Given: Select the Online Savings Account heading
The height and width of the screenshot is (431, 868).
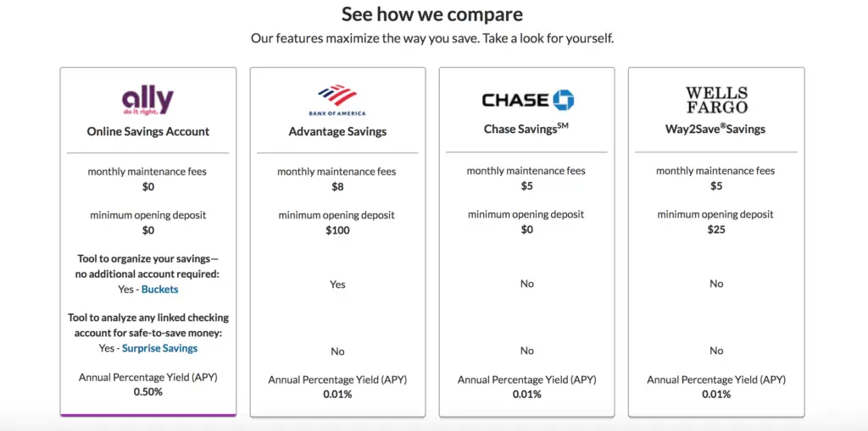Looking at the screenshot, I should [x=148, y=132].
